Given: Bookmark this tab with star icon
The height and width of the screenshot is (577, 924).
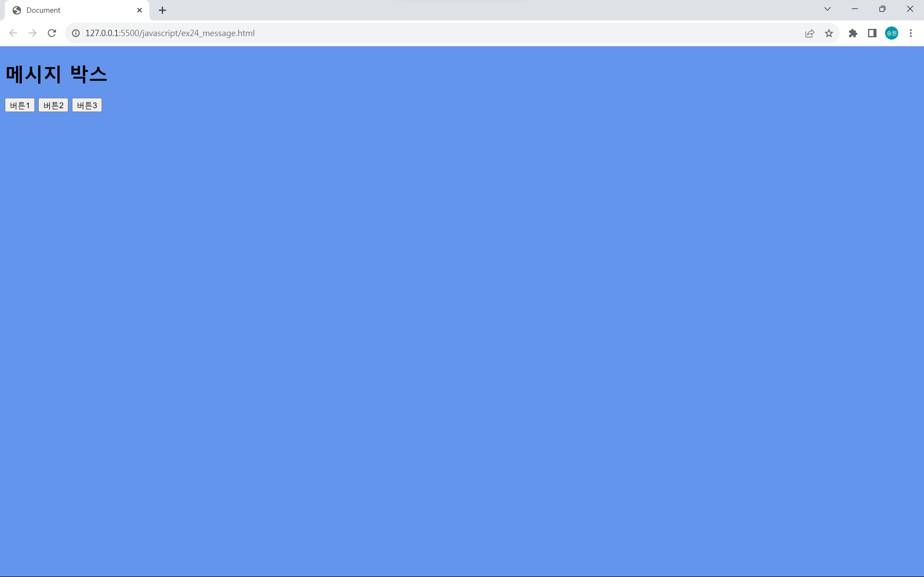Looking at the screenshot, I should [828, 33].
